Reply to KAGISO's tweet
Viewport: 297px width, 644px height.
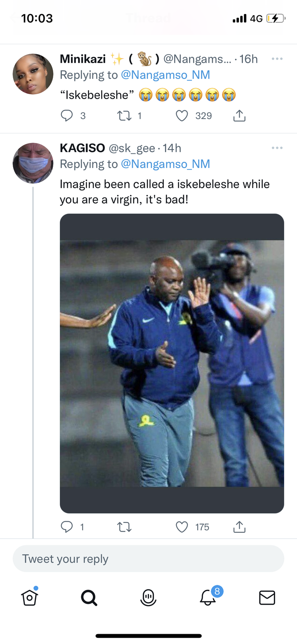point(67,527)
